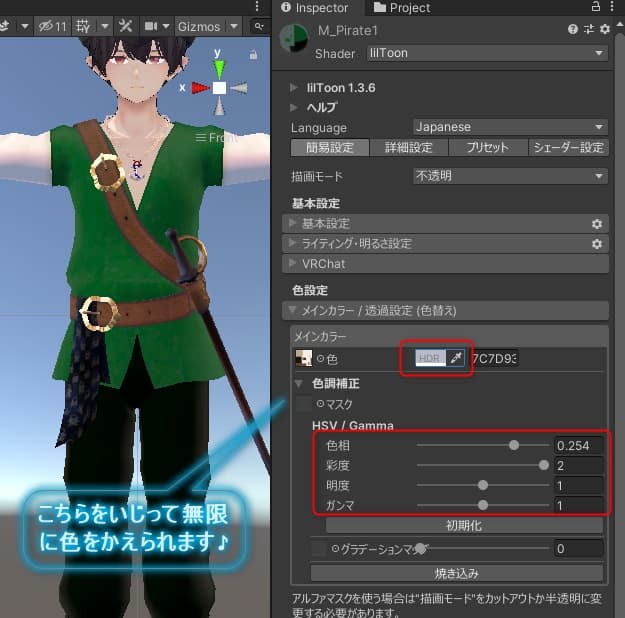Open ライティング・明るさ設定 gear icon

coord(597,244)
